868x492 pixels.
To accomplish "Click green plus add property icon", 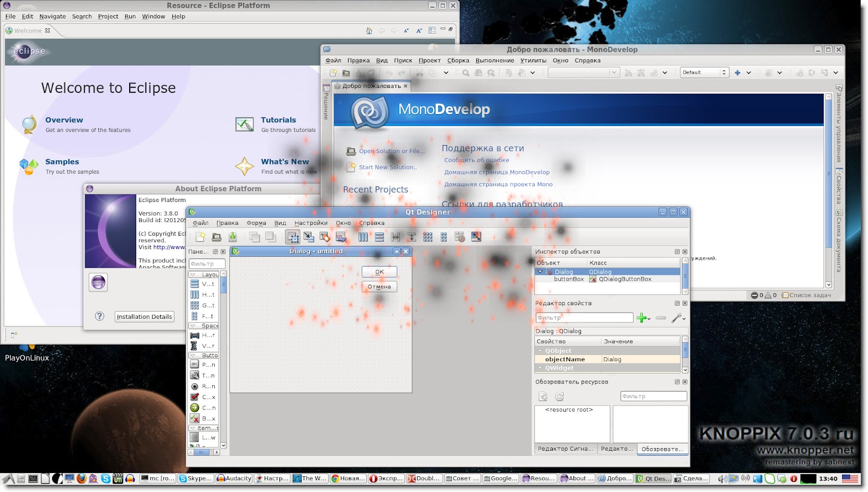I will pyautogui.click(x=642, y=318).
